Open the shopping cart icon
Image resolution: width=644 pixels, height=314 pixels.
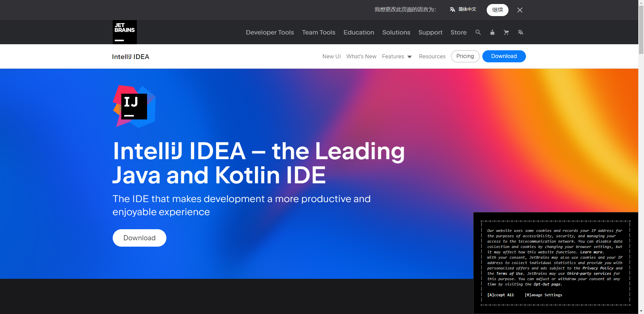click(506, 32)
